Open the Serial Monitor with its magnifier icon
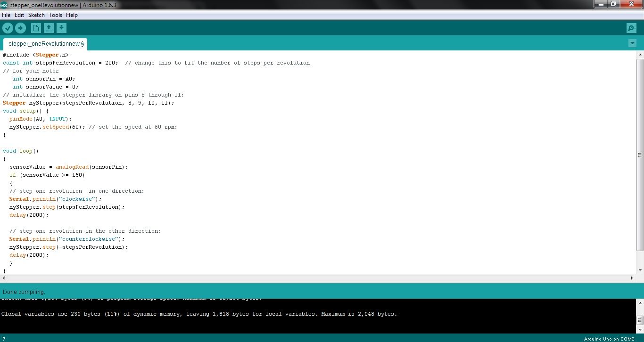This screenshot has width=644, height=342. click(x=631, y=28)
